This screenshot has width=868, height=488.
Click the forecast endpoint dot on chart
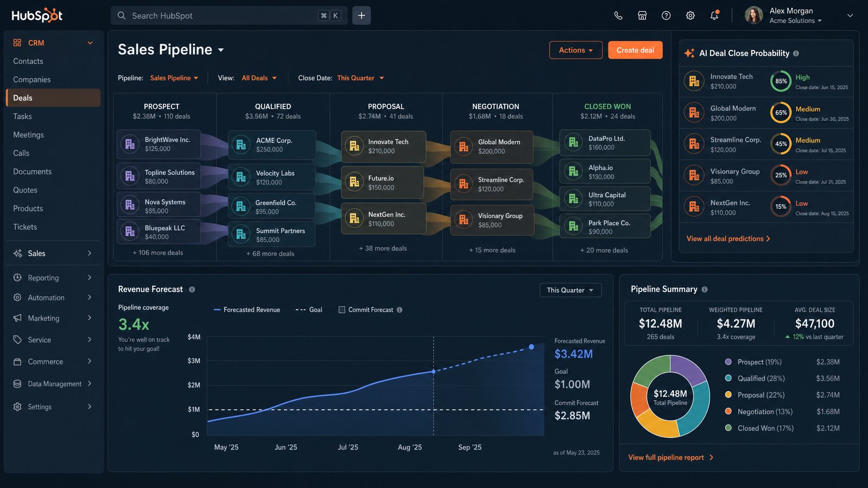point(531,347)
